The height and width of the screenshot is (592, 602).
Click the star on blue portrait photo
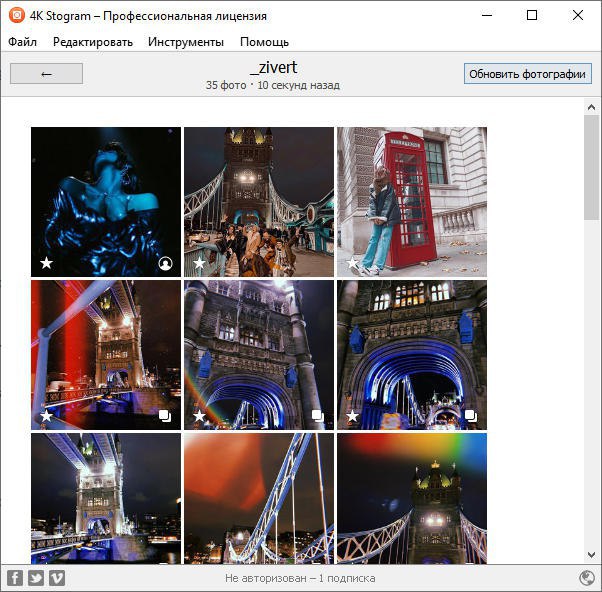tap(46, 263)
